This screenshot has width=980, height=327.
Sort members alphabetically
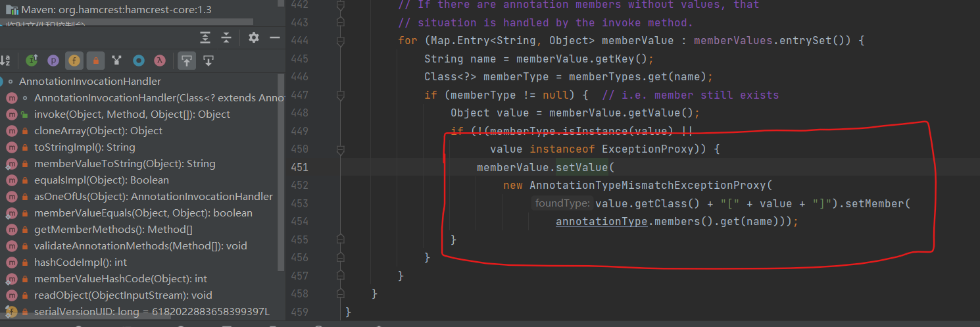[5, 61]
